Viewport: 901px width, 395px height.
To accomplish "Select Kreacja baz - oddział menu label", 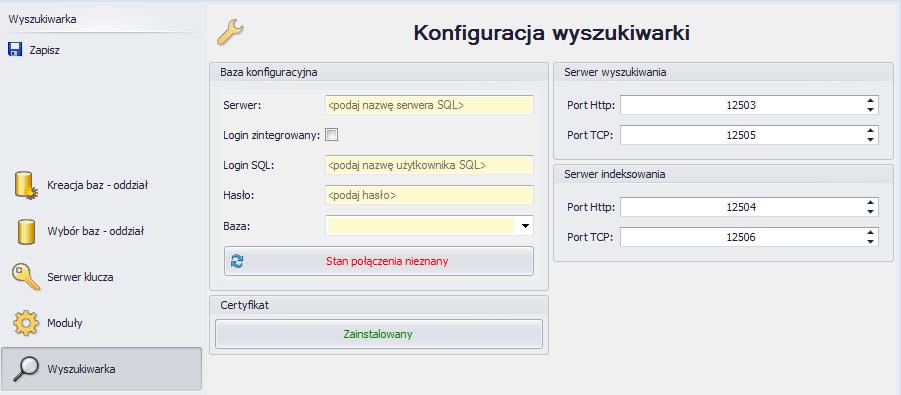I will (98, 185).
